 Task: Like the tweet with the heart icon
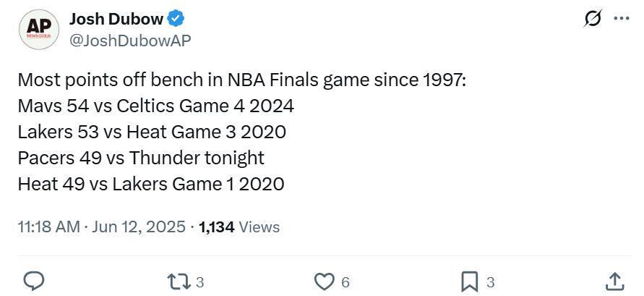click(x=326, y=281)
